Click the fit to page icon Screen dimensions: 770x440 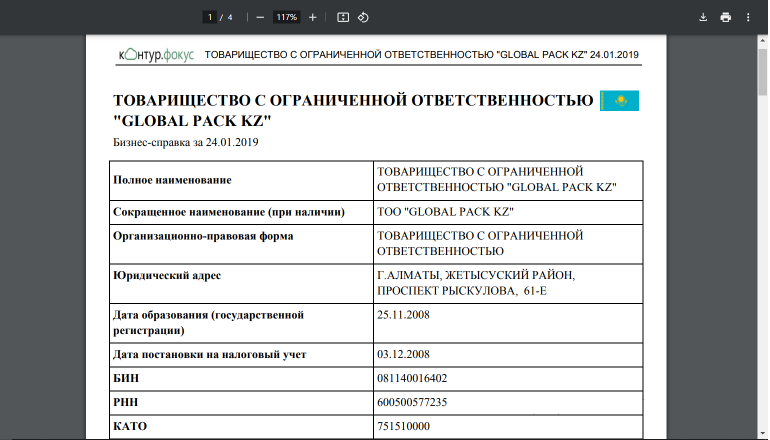coord(343,17)
